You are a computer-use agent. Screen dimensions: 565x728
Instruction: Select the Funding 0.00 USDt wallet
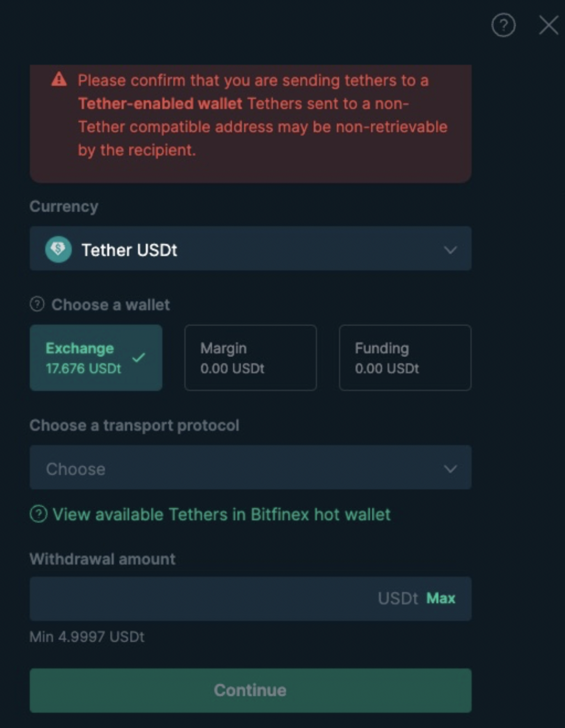tap(405, 357)
